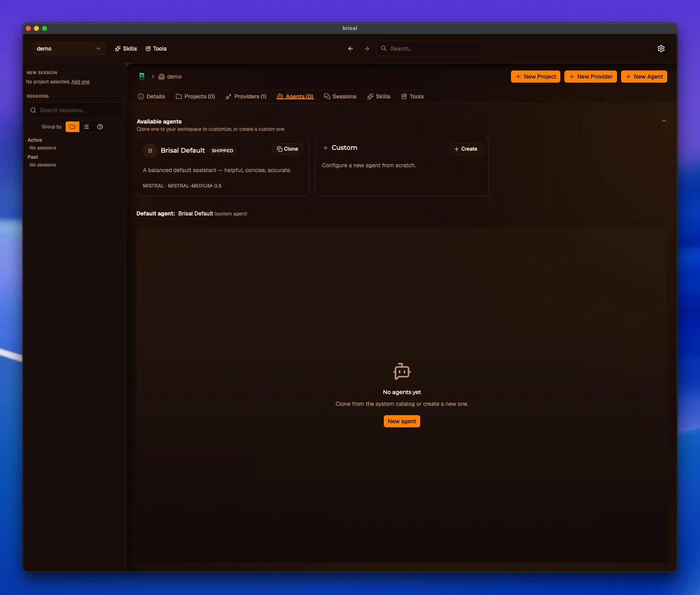700x595 pixels.
Task: Click the magnifier icon in Search sessions
Action: [33, 110]
